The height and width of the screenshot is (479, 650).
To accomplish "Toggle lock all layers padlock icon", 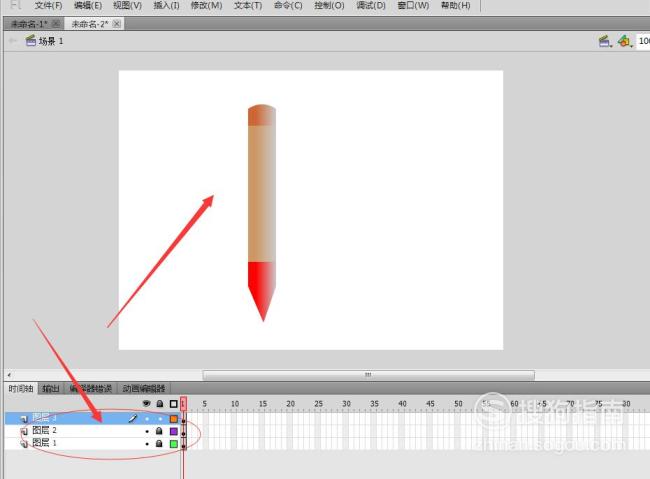I will [x=160, y=404].
